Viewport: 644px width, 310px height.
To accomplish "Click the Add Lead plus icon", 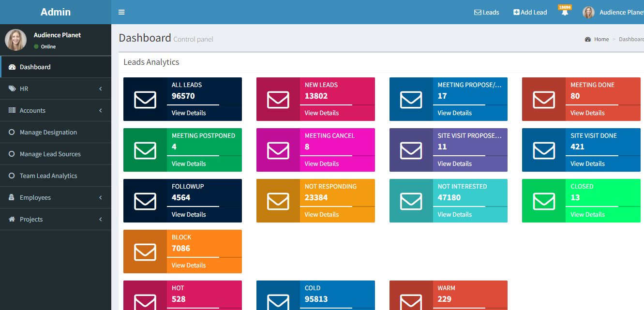I will coord(516,13).
